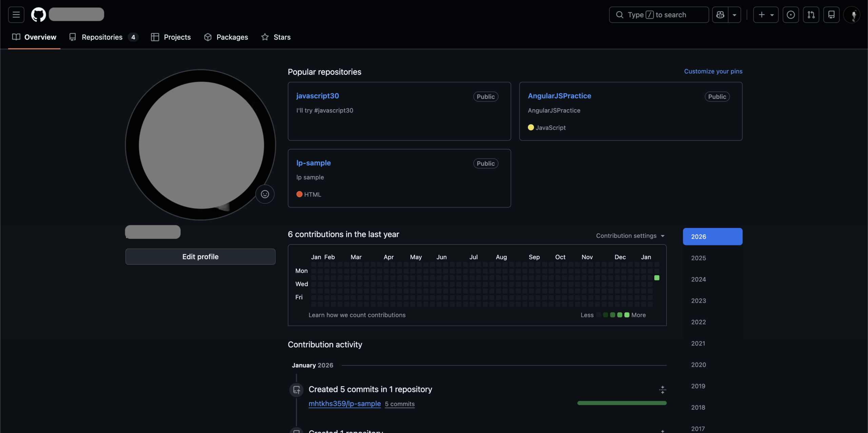Collapse the 5 commits activity details
The height and width of the screenshot is (433, 868).
[x=662, y=390]
